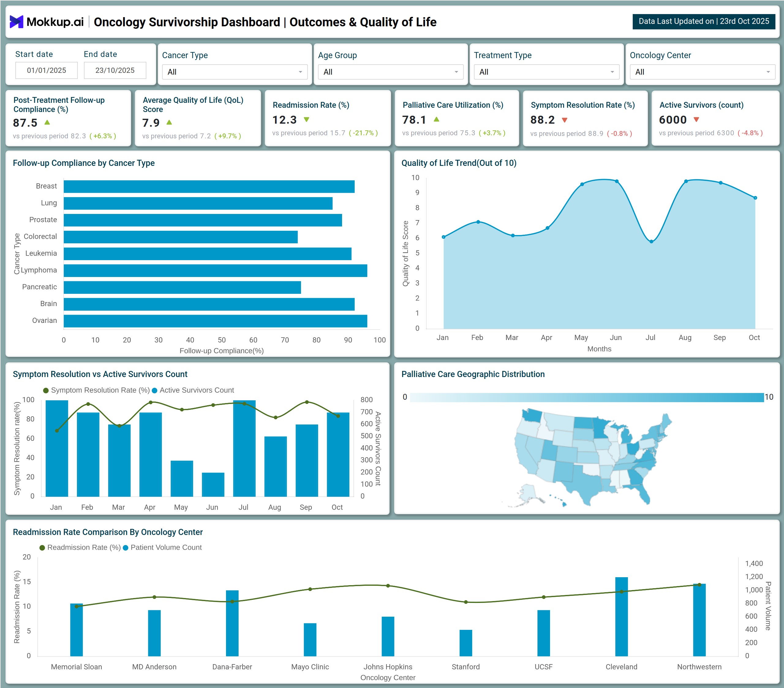Screen dimensions: 784x688
Task: Click "Readmission Rate Comparison By Oncology Center" title
Action: coord(108,532)
